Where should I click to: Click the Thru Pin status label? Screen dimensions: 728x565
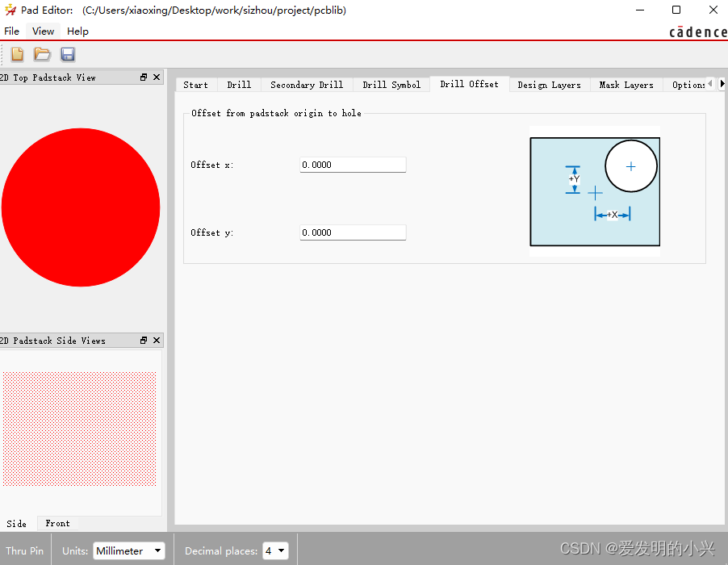click(24, 550)
